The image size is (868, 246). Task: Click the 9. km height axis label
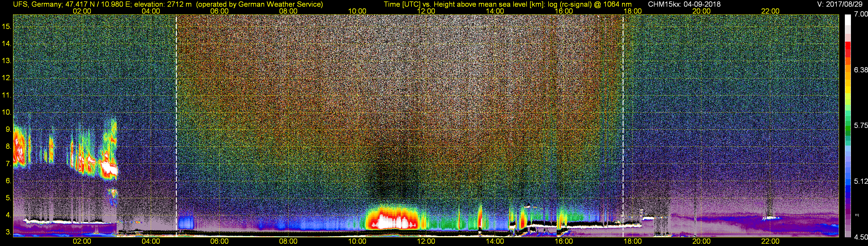click(8, 129)
